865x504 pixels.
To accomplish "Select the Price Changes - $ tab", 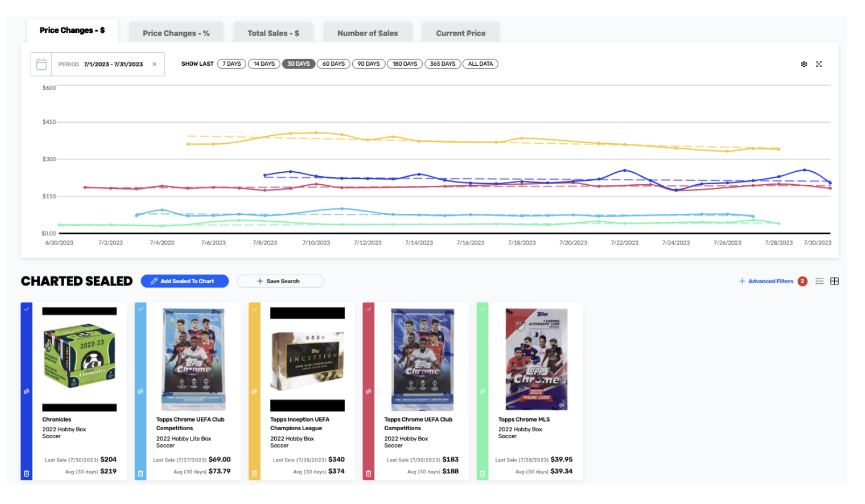I will click(72, 31).
